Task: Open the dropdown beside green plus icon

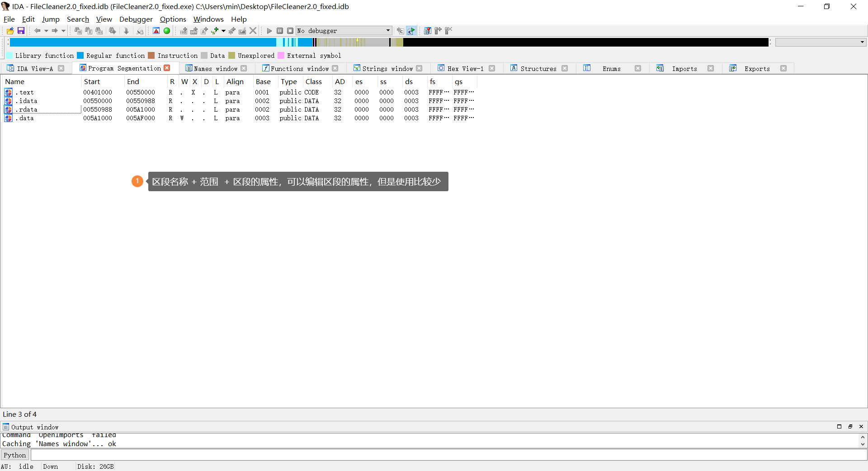Action: pos(223,31)
